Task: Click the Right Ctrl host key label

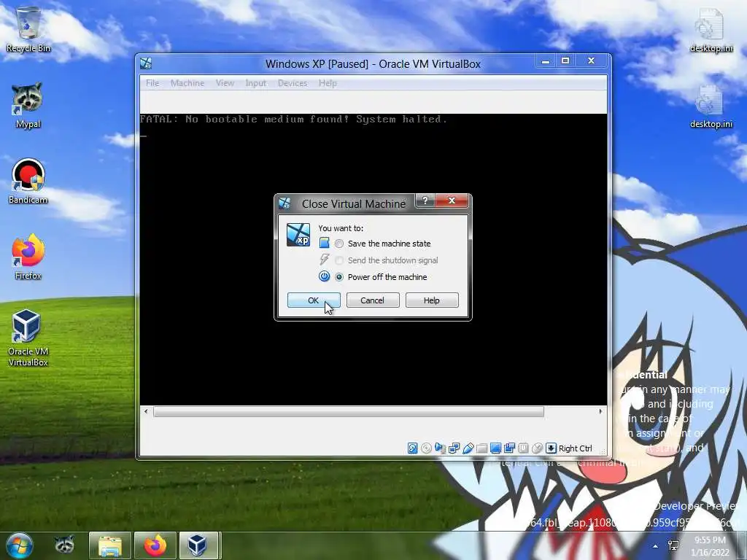Action: pos(575,448)
